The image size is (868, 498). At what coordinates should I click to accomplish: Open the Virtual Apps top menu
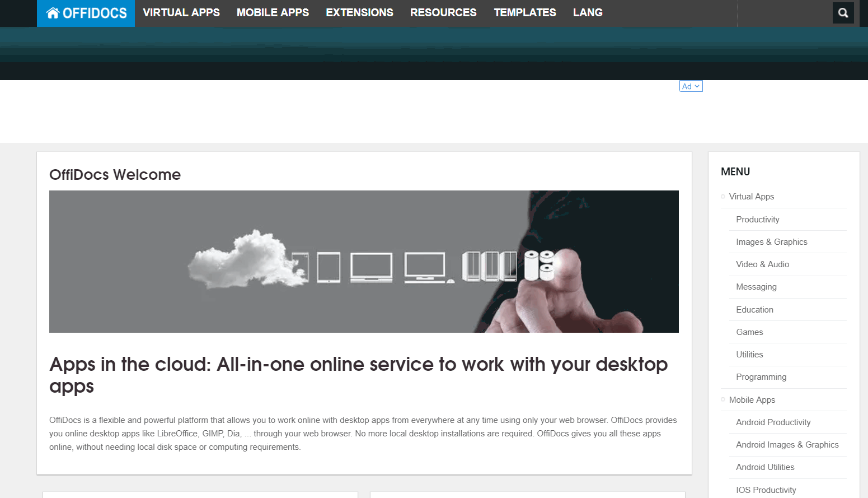(181, 12)
